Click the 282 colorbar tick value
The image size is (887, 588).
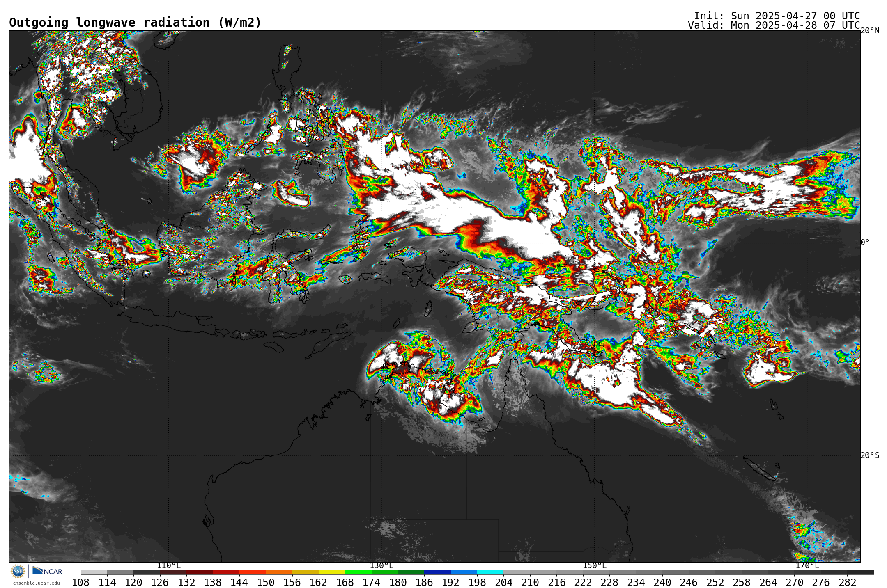(x=847, y=582)
